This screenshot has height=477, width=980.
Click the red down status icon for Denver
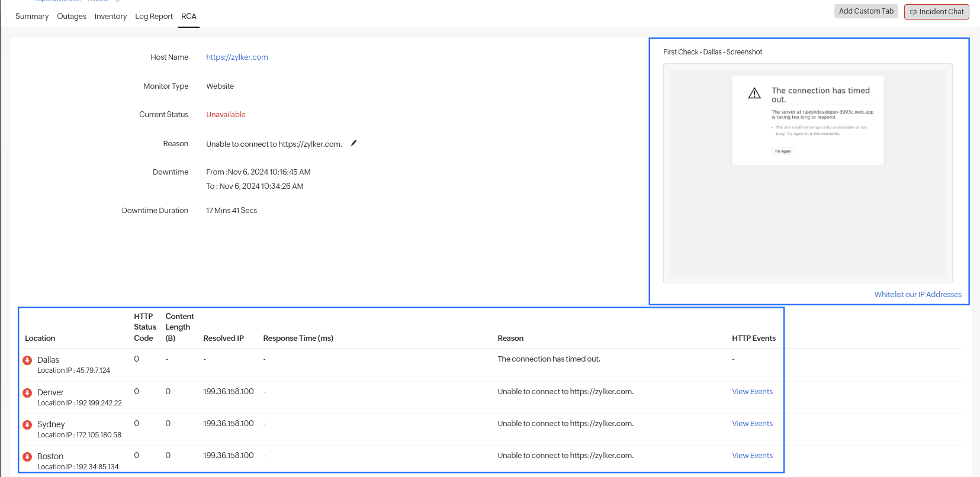(27, 393)
